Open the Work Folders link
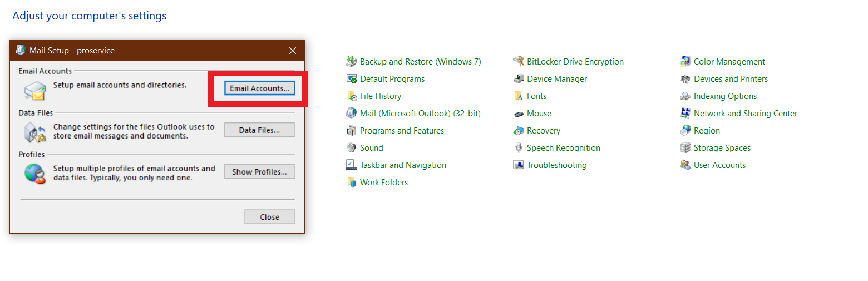The width and height of the screenshot is (868, 281). [x=384, y=182]
